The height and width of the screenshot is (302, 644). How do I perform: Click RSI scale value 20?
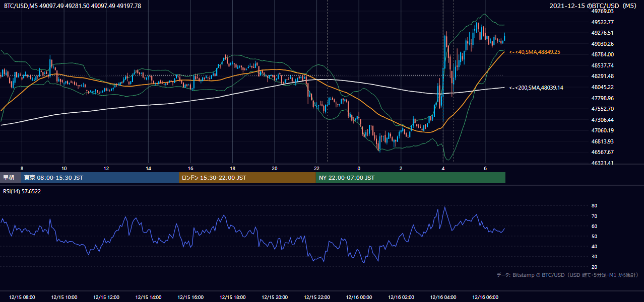595,267
